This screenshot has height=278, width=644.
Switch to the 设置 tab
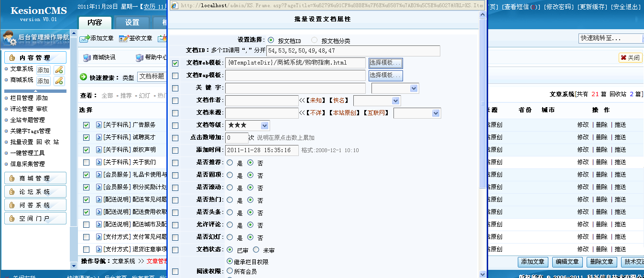(132, 22)
